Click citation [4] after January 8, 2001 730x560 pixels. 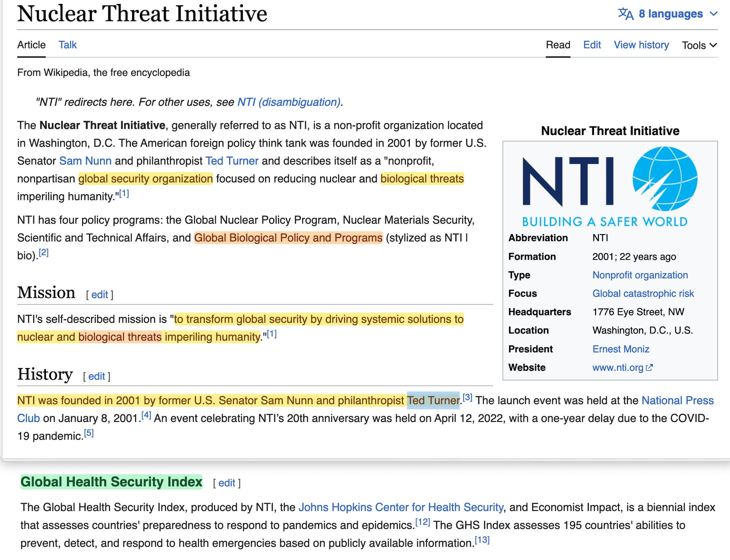(x=146, y=415)
